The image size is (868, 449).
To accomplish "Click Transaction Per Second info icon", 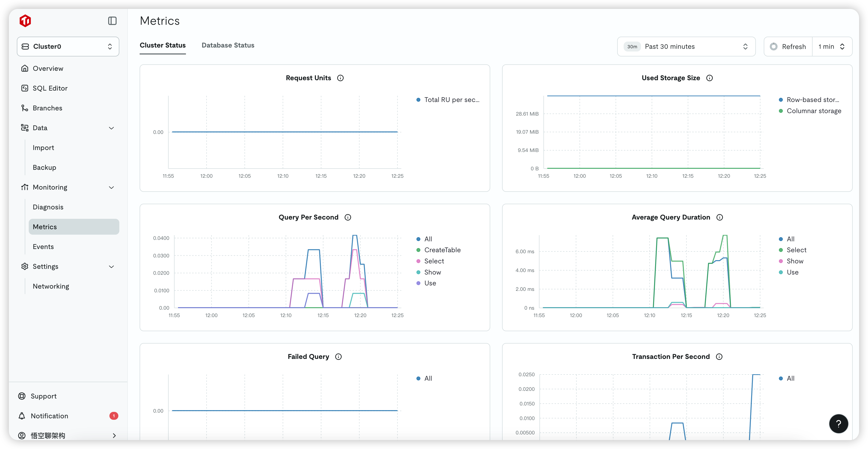I will 719,357.
